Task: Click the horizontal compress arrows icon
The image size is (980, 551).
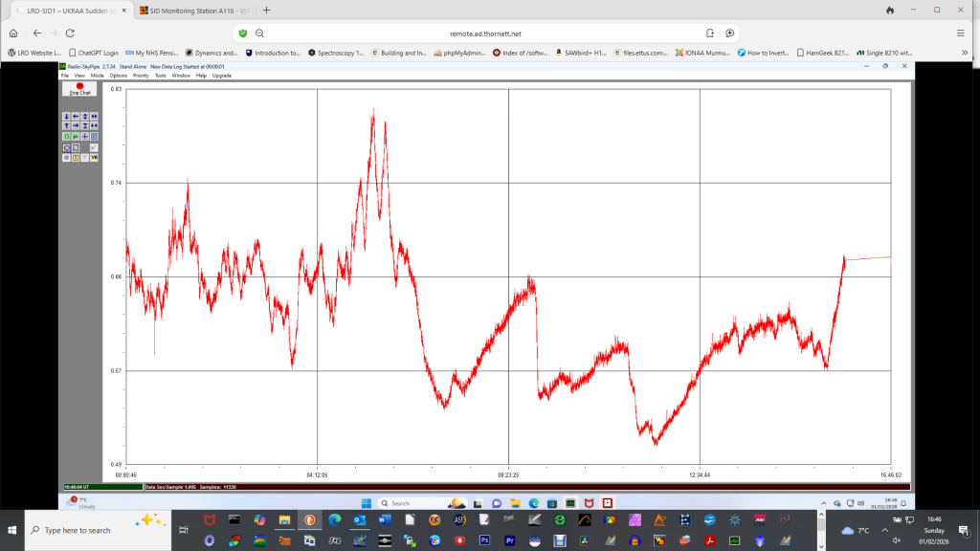Action: 95,125
